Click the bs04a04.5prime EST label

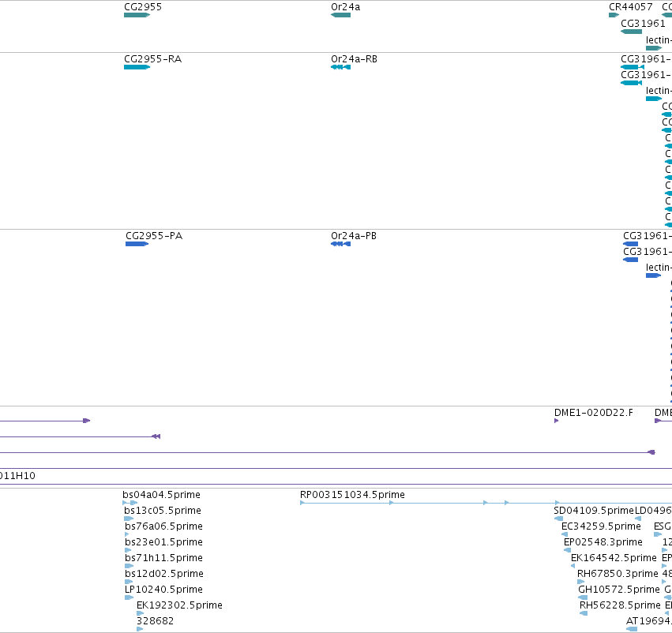(x=162, y=494)
